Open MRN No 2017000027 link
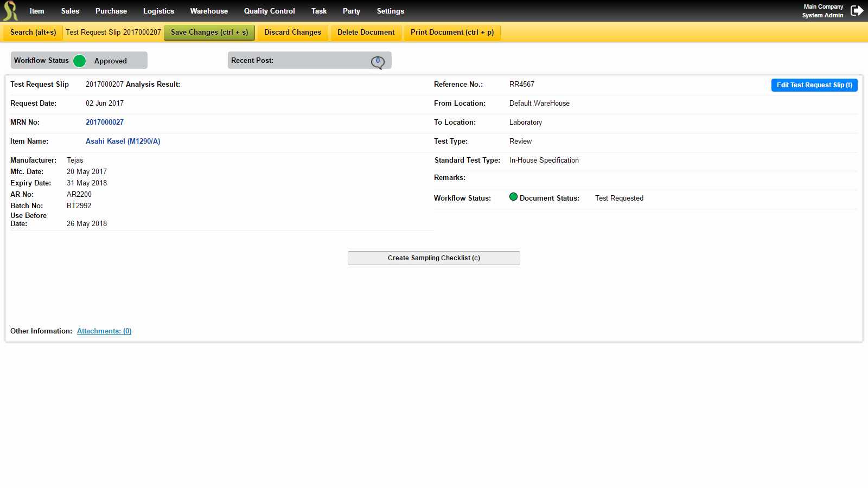The width and height of the screenshot is (868, 488). point(105,122)
